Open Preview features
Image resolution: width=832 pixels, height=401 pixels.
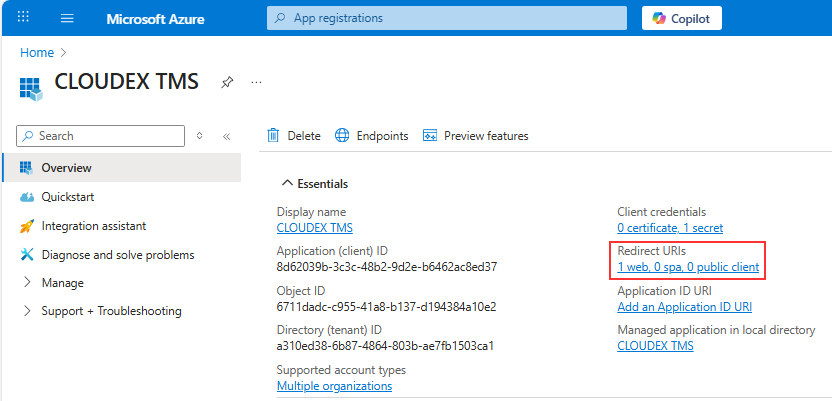[x=476, y=136]
